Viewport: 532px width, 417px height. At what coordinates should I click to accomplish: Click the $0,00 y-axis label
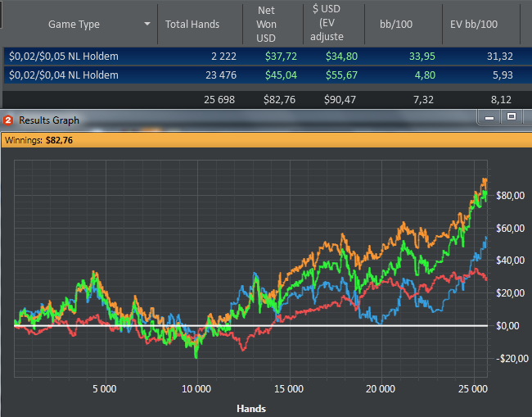coord(507,326)
